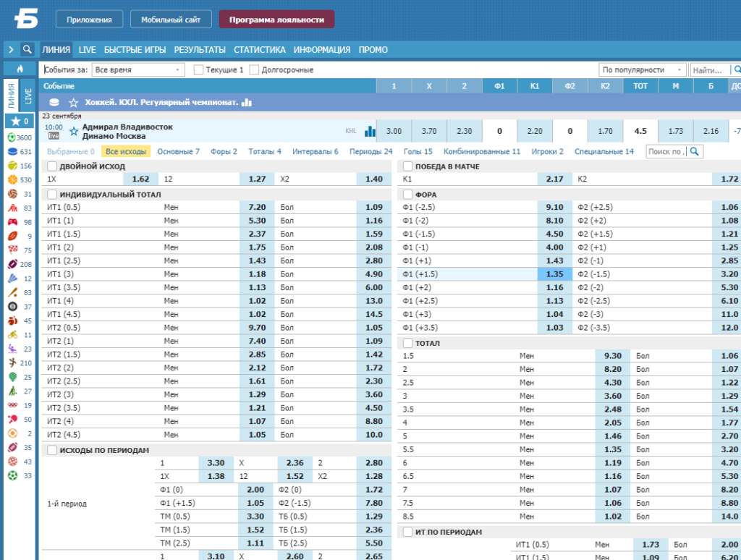This screenshot has width=741, height=560.
Task: Select American football icon with 208 events
Action: coord(12,264)
